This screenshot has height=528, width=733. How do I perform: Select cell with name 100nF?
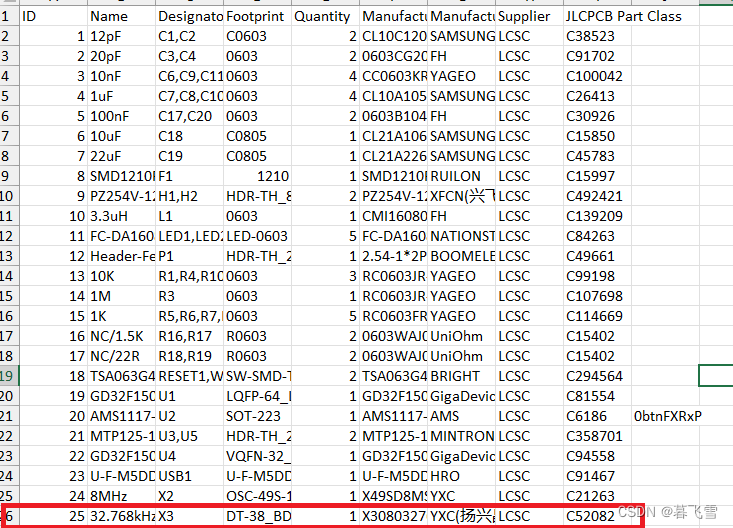coord(121,116)
